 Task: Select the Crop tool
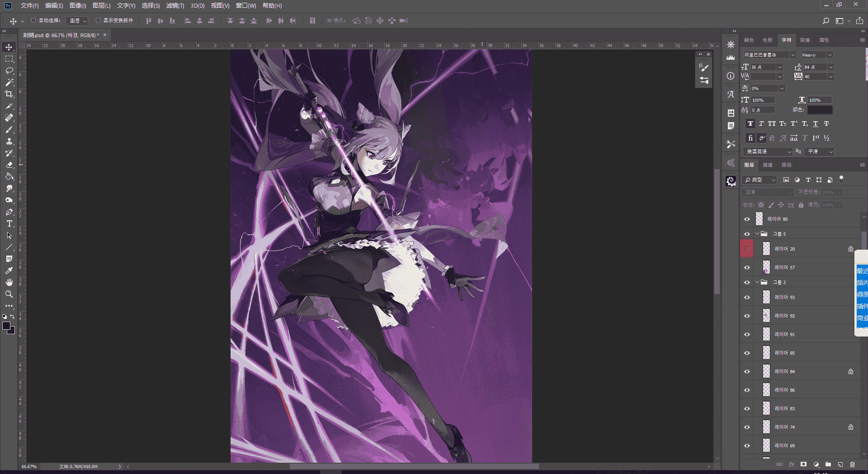pyautogui.click(x=9, y=94)
